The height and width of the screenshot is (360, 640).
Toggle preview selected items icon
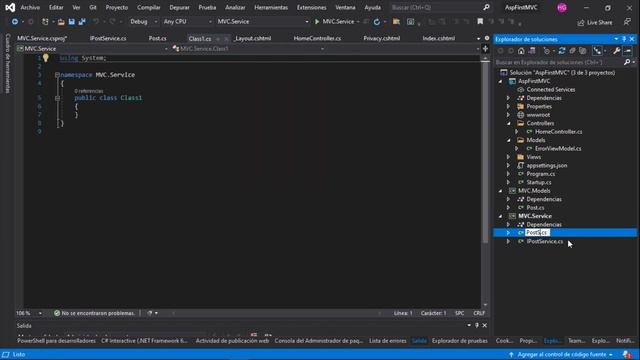point(628,51)
